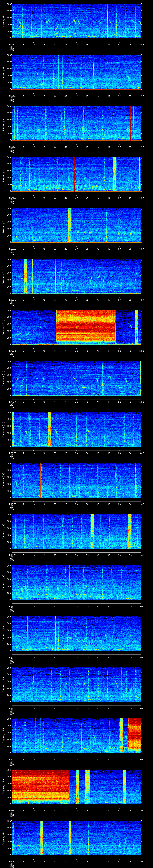Select the spectrogram panel starting at 11:05:00
This screenshot has width=153, height=868.
click(x=76, y=225)
